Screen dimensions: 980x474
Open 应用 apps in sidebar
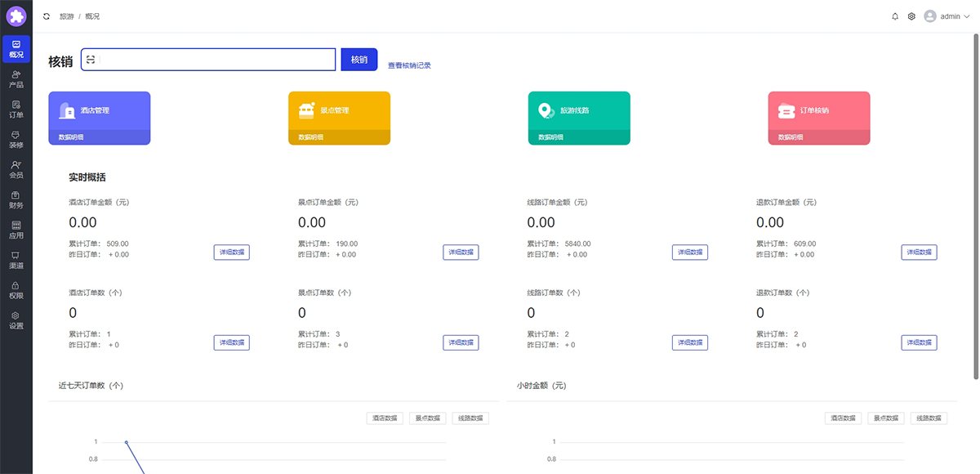point(16,230)
